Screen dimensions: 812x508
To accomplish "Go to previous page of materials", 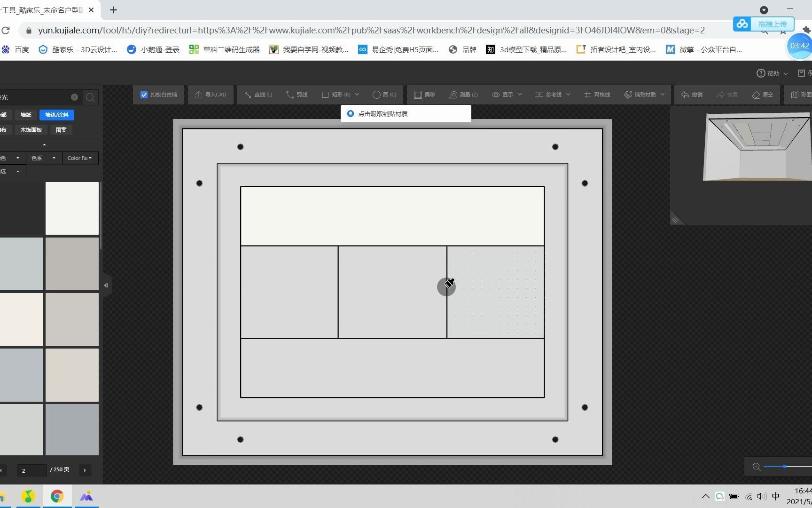I will (x=1, y=470).
